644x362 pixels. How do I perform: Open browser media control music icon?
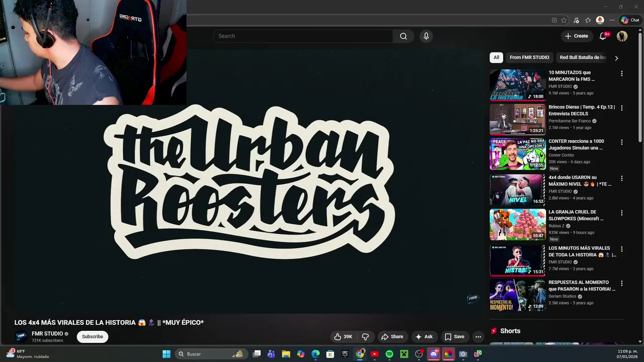click(x=576, y=20)
